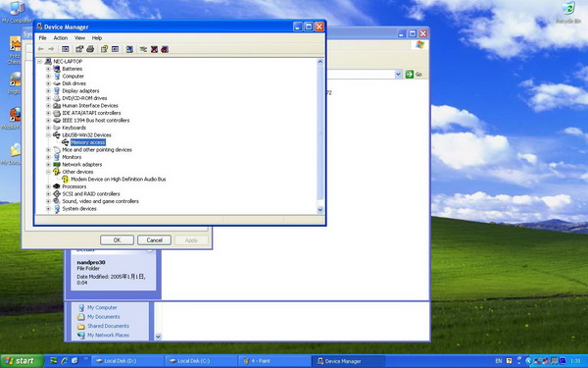Viewport: 588px width, 368px height.
Task: Expand the IDE ATA/ATAPI controllers category
Action: [x=48, y=113]
